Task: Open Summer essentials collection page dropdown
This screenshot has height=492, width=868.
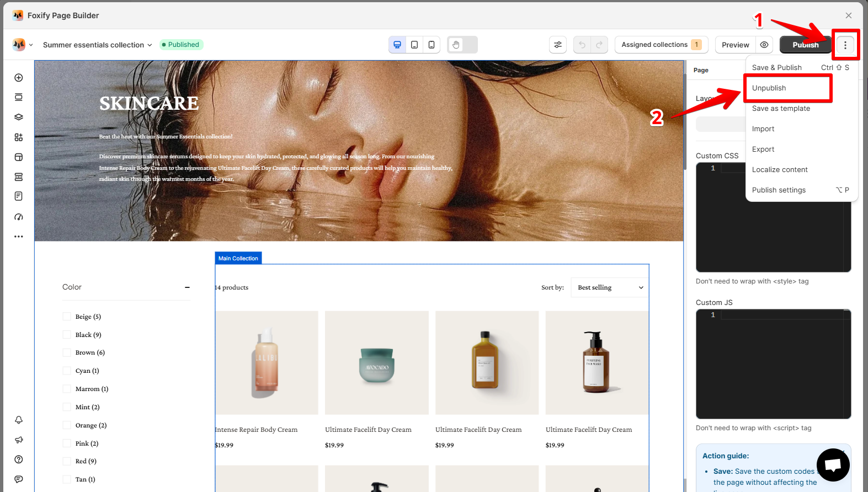Action: point(98,45)
